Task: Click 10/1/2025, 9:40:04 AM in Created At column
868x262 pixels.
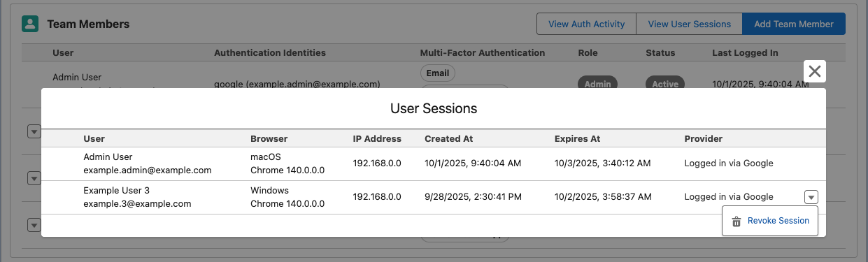Action: coord(473,163)
